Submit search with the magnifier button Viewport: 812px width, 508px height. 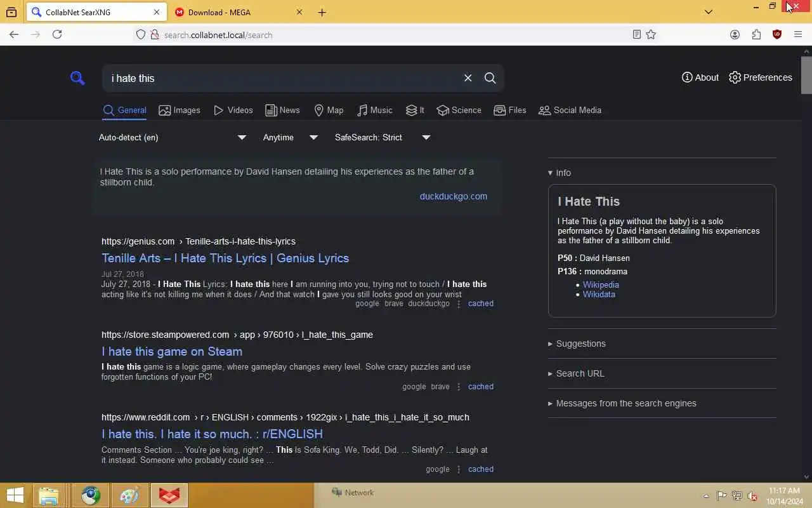click(x=490, y=78)
